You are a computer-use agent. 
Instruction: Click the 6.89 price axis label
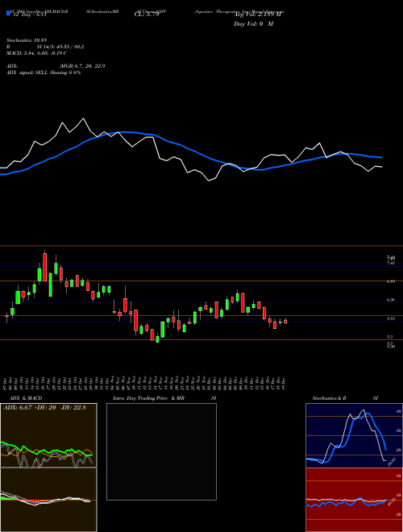pos(391,281)
